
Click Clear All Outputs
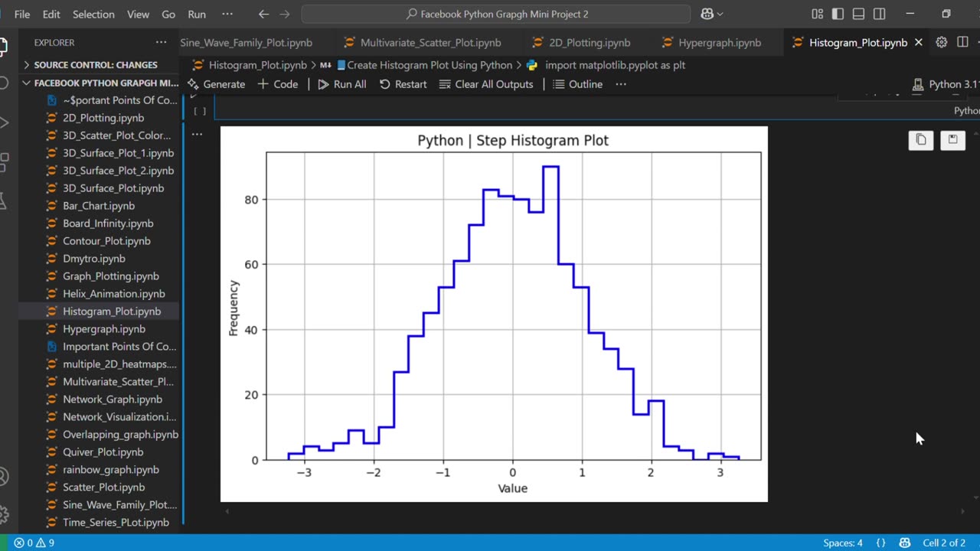pos(486,84)
